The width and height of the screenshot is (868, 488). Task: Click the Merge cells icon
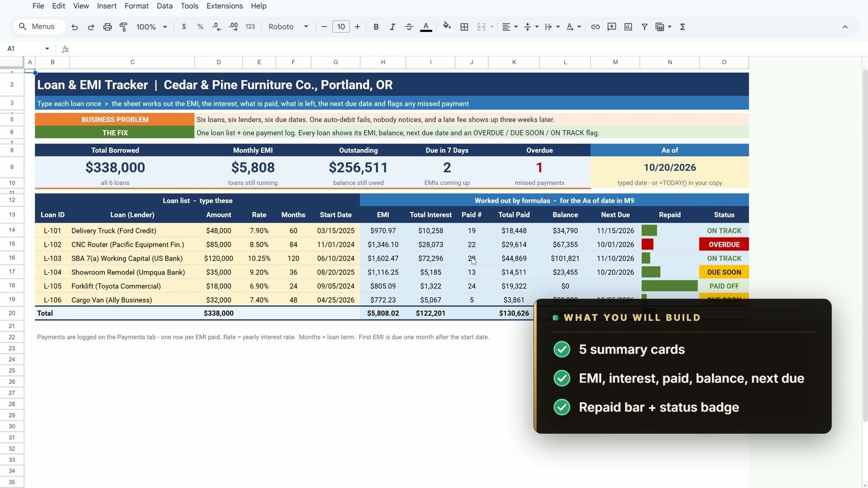pos(481,27)
